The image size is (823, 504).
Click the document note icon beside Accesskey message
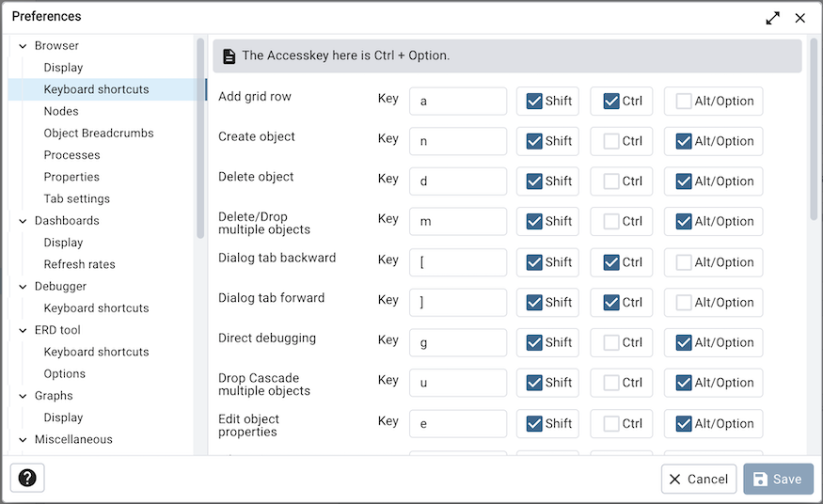pos(229,56)
